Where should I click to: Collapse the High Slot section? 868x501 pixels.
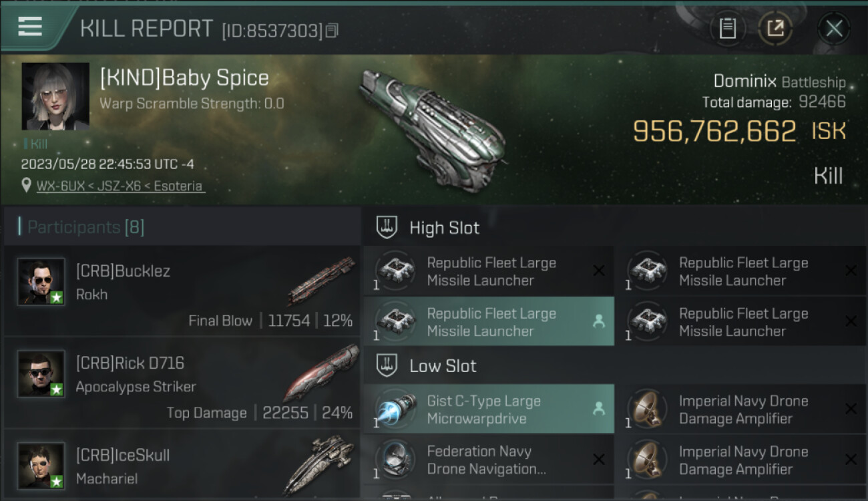click(x=387, y=228)
